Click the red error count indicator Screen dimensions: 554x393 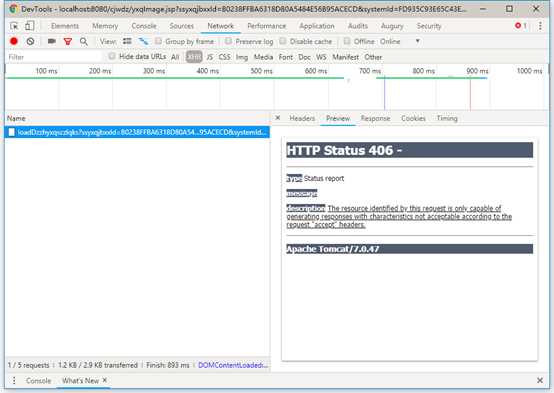(521, 25)
